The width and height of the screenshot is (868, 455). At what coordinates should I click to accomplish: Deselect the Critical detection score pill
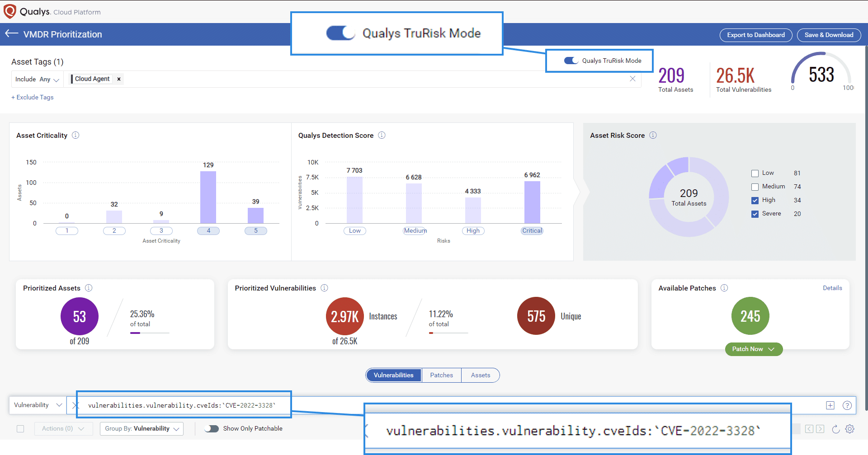coord(532,230)
